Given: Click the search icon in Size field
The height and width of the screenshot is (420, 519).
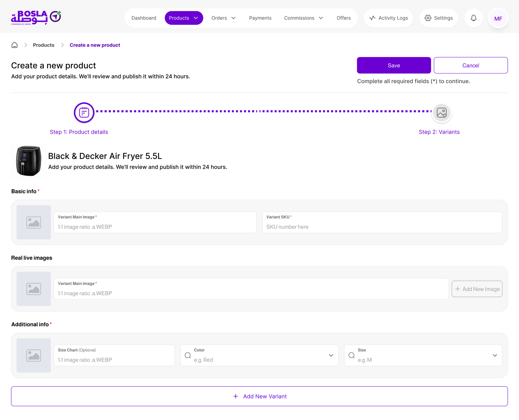Looking at the screenshot, I should [352, 355].
